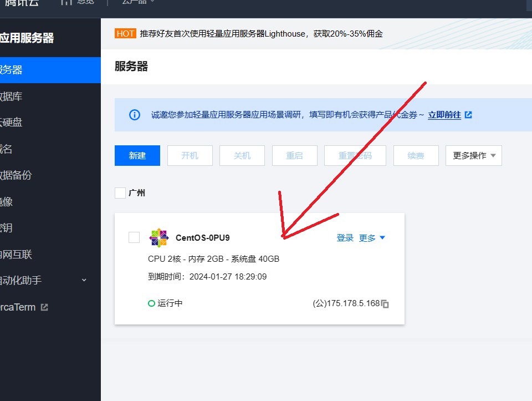Click the 重启 button
The width and height of the screenshot is (532, 401).
tap(294, 155)
